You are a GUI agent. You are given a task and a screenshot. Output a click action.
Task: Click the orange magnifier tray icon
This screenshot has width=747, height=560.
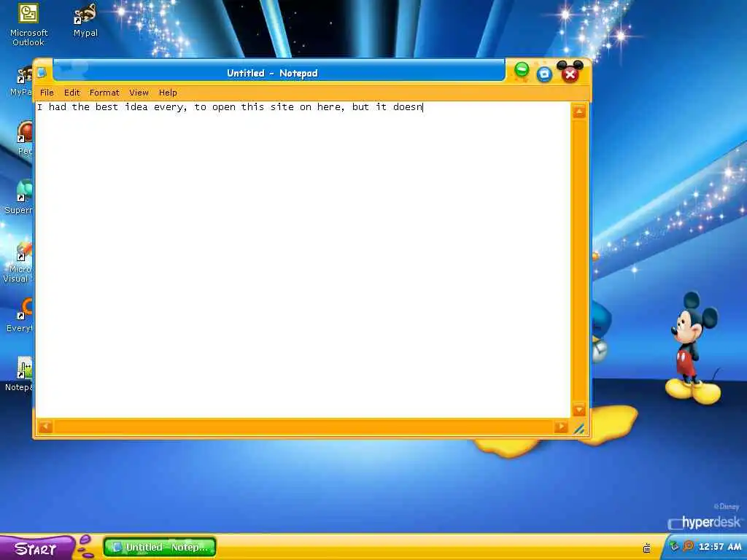coord(688,546)
